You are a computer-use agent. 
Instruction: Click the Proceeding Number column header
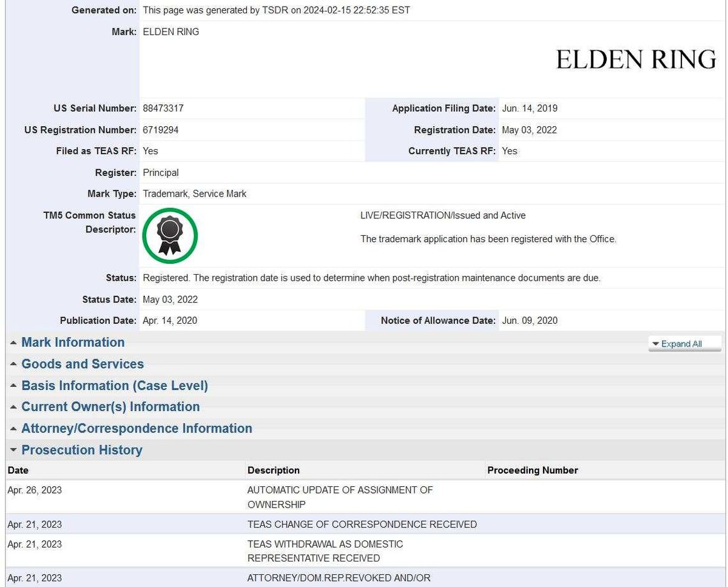coord(532,471)
